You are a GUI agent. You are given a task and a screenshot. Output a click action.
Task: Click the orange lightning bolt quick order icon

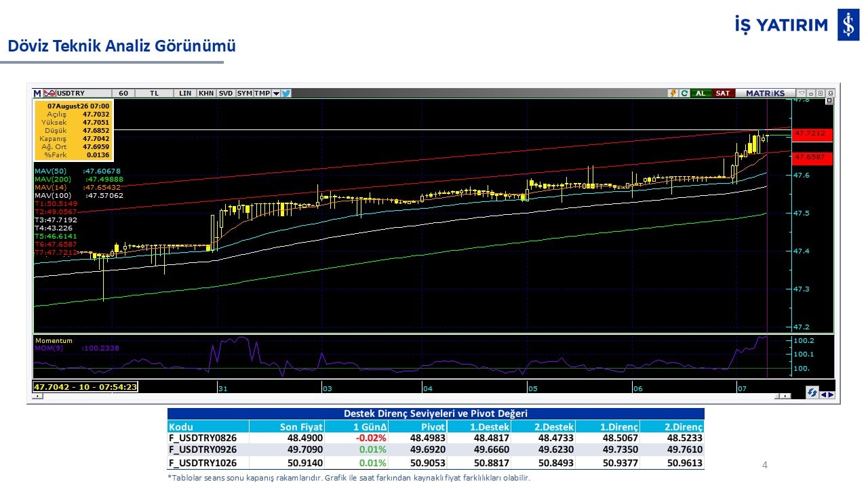[673, 94]
